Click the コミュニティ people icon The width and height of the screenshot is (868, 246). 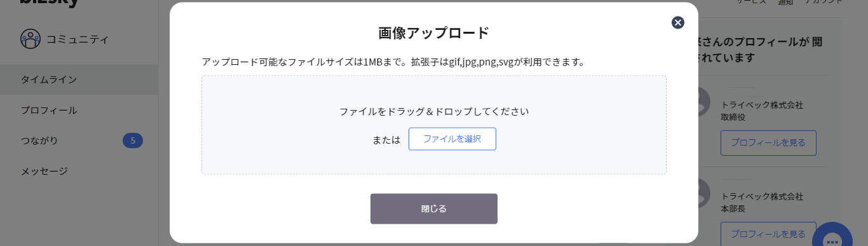[31, 39]
